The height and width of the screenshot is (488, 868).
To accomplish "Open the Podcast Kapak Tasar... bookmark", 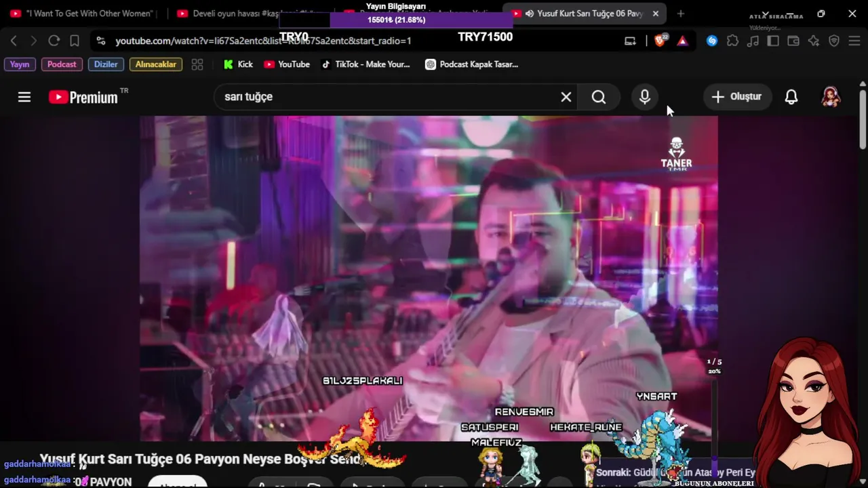I will click(x=471, y=64).
